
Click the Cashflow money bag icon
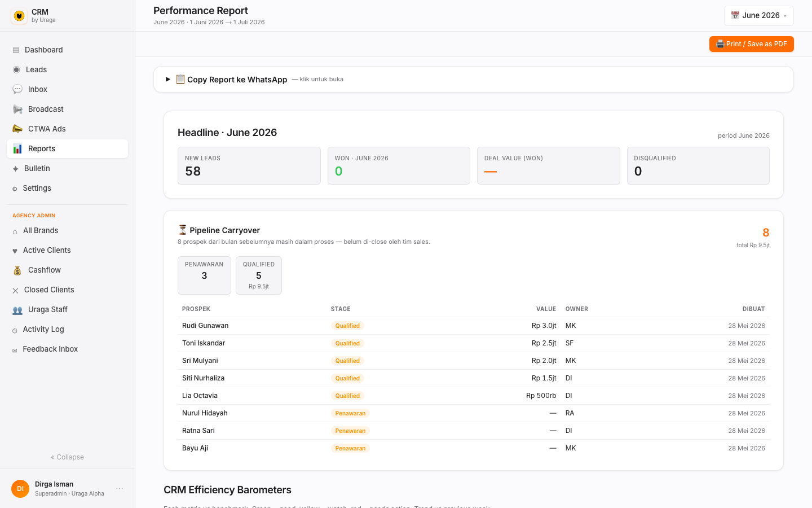[x=17, y=270]
